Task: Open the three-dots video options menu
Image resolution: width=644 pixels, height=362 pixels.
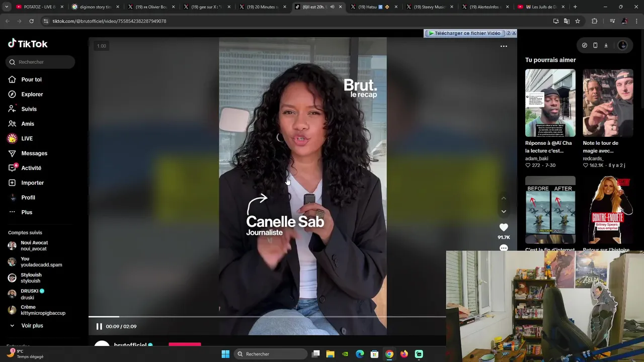Action: click(x=504, y=46)
